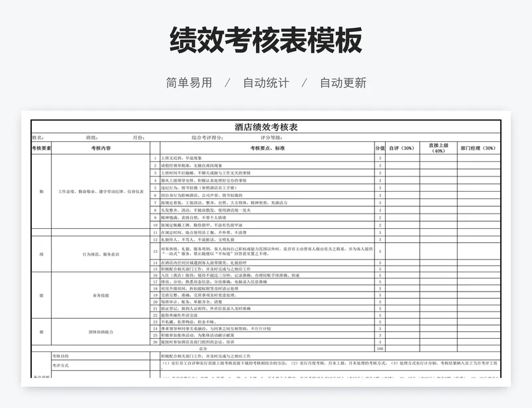Click the 团体协助能力 cell
The width and height of the screenshot is (532, 408).
(x=101, y=332)
